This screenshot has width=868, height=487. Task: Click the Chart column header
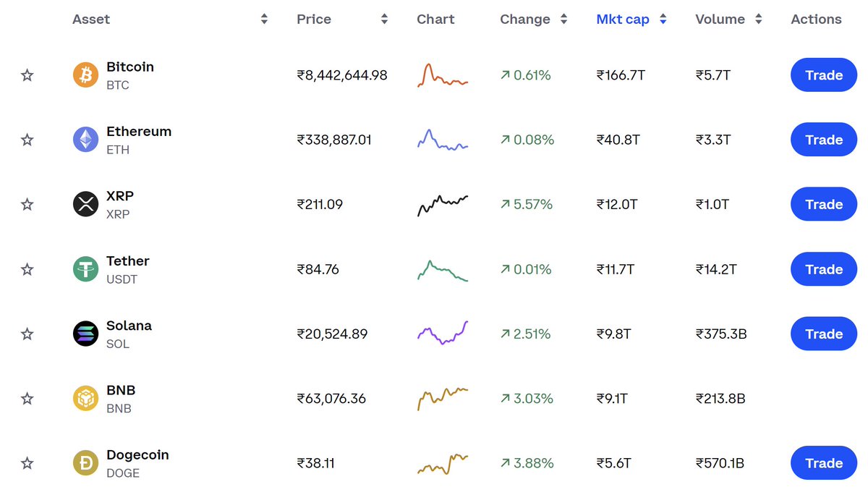pyautogui.click(x=435, y=20)
